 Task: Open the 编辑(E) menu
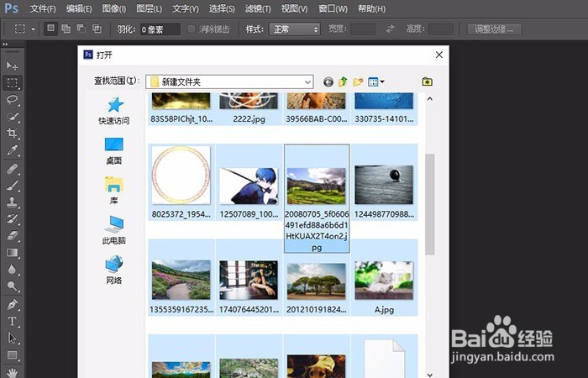click(79, 8)
